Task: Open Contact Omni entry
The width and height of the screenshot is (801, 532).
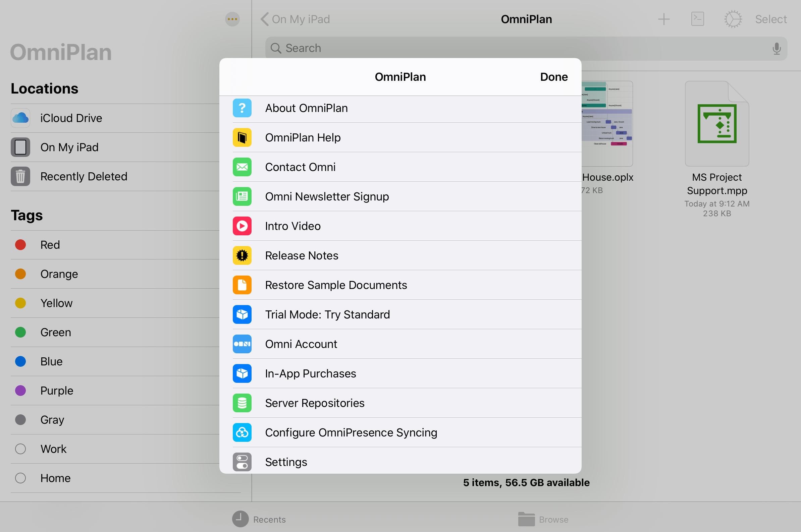Action: [400, 167]
